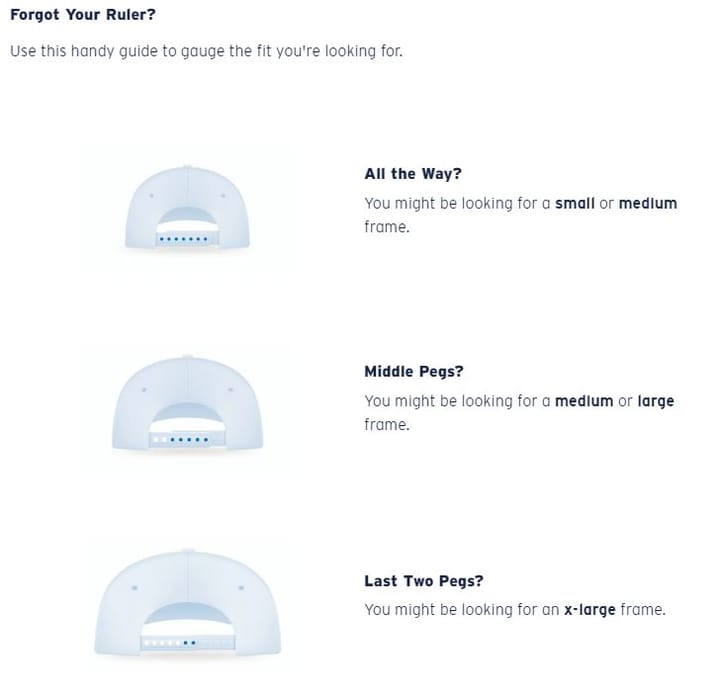Click the "All the Way?" heading
Image resolution: width=720 pixels, height=698 pixels.
click(413, 174)
